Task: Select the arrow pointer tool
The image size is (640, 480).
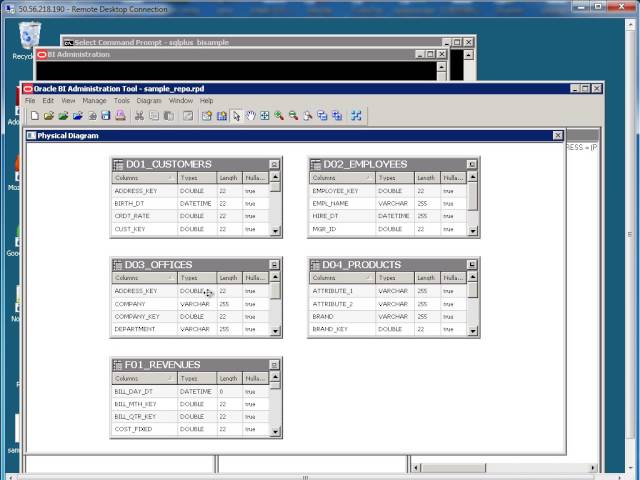Action: pos(236,116)
